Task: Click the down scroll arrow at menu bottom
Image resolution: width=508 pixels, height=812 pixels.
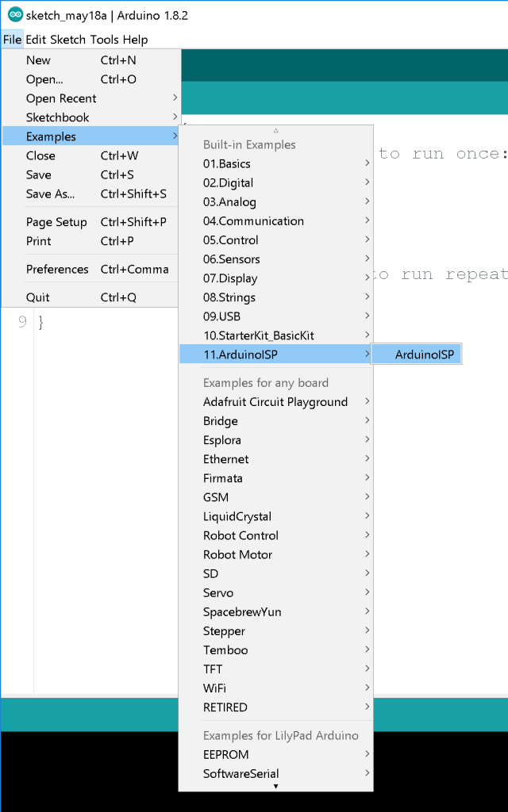Action: (x=275, y=784)
